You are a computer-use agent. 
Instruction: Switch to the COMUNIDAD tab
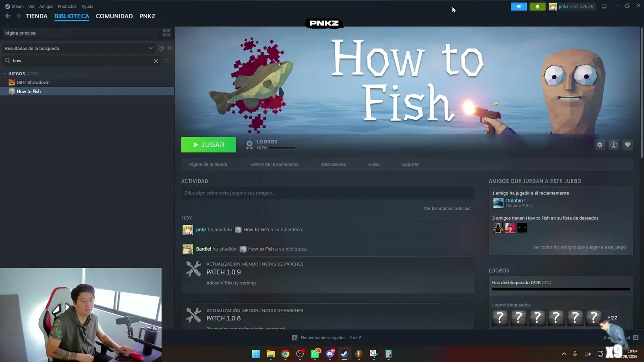coord(114,16)
